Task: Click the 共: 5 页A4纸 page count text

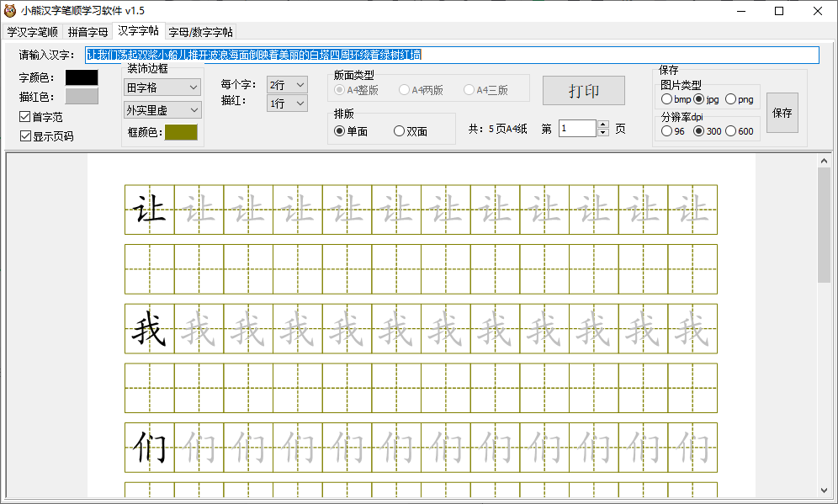Action: point(497,129)
